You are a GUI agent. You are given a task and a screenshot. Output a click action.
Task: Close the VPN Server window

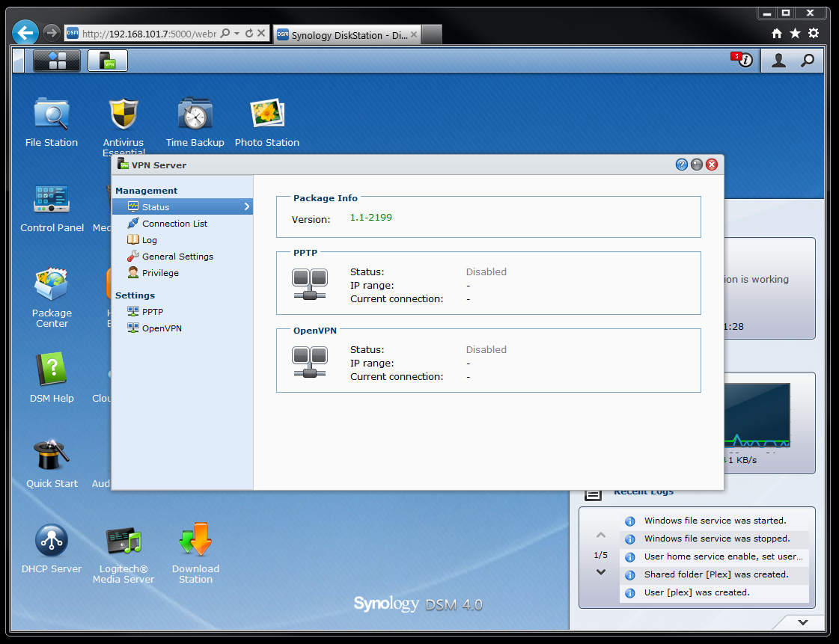coord(712,165)
